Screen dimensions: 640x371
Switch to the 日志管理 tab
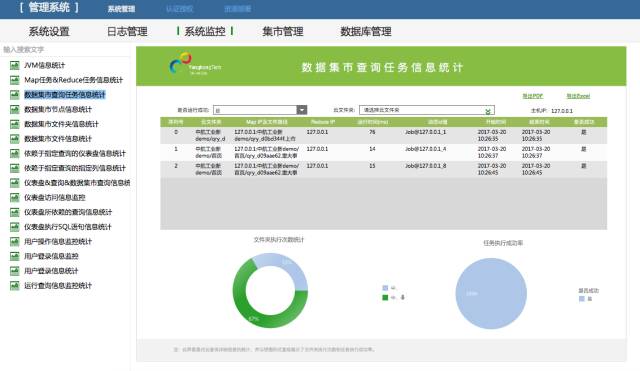pos(127,31)
